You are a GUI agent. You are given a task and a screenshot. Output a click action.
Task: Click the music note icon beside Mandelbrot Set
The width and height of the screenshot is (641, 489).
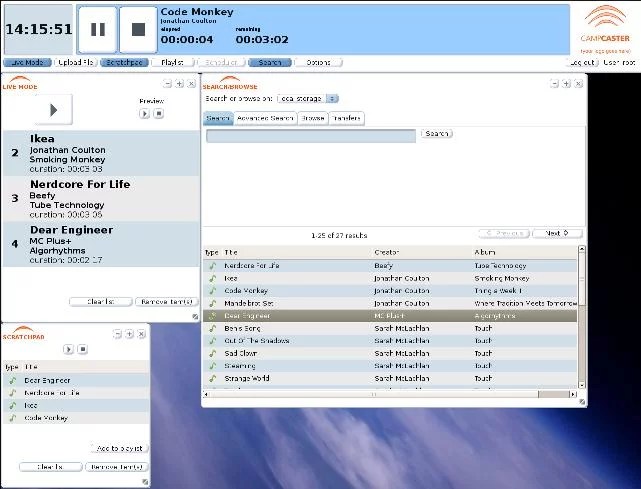click(211, 303)
